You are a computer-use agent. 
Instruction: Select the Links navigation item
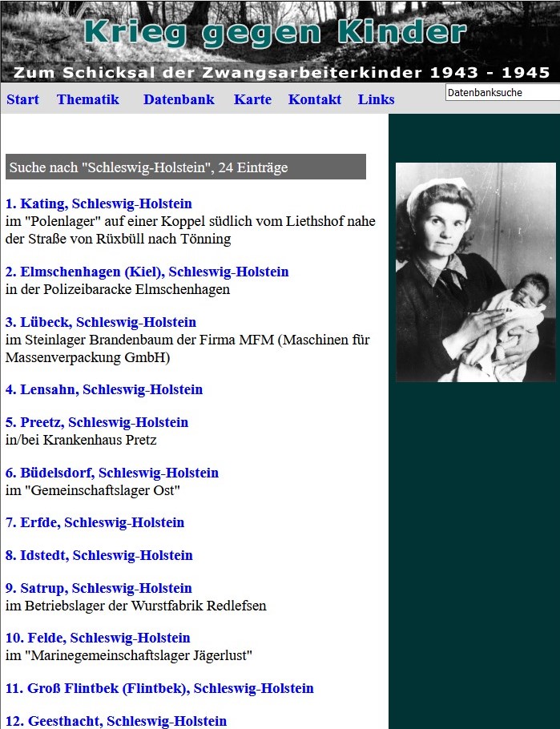376,99
